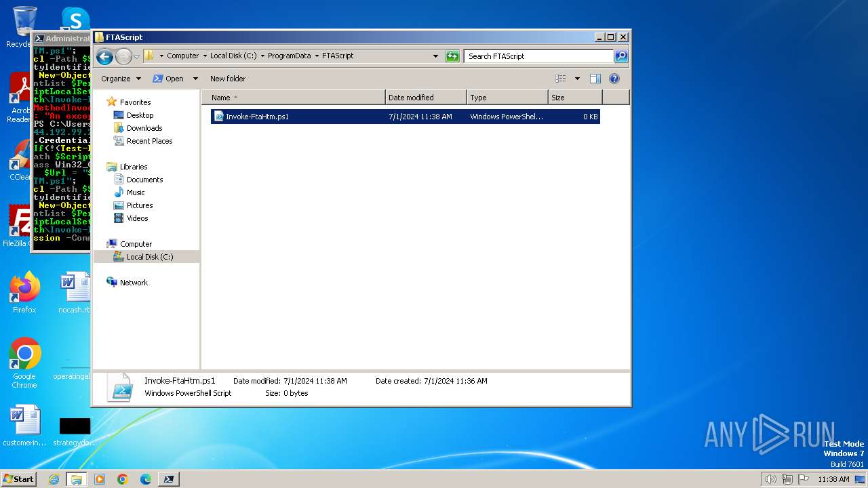Launch Microsoft Edge from the taskbar
This screenshot has width=868, height=488.
[146, 479]
